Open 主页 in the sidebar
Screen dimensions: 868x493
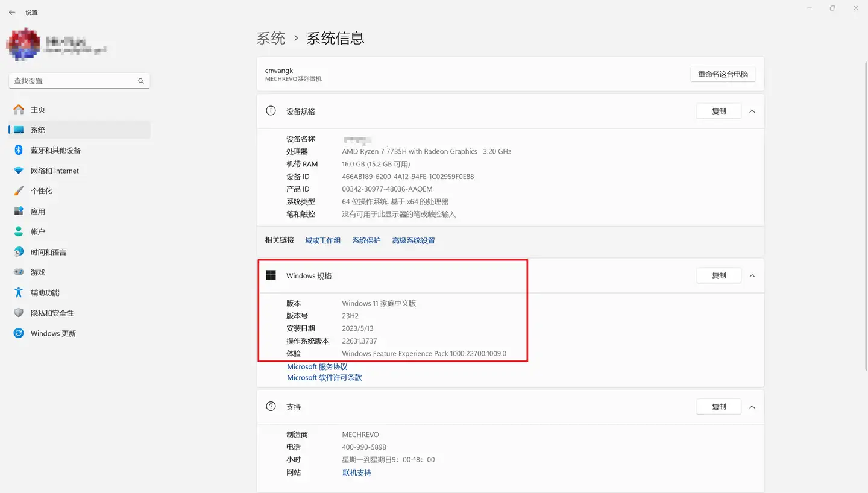pyautogui.click(x=80, y=110)
